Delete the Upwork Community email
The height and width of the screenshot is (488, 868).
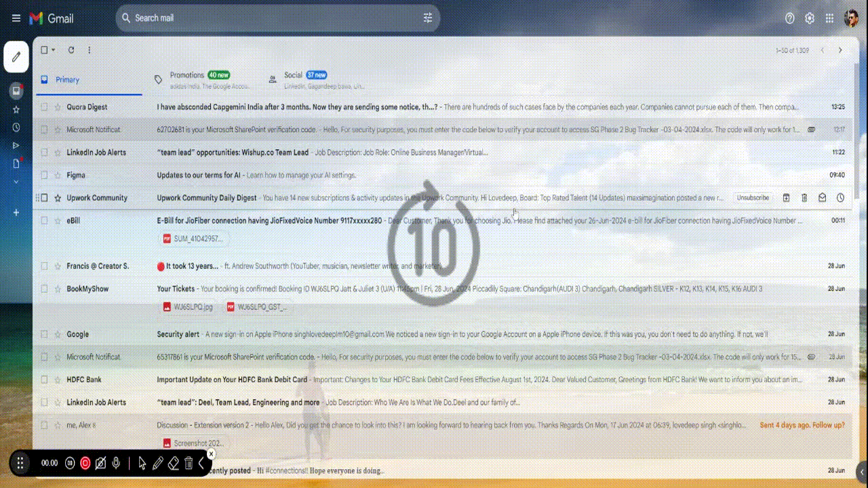[804, 198]
